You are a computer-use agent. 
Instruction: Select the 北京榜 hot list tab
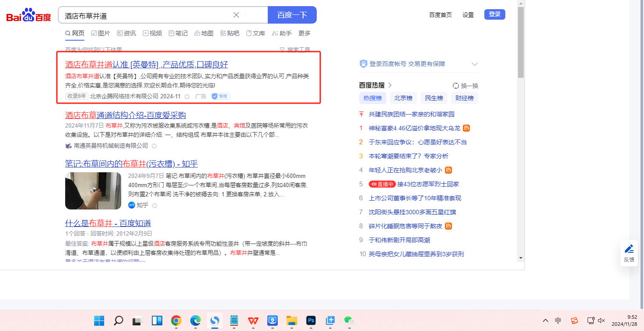click(x=403, y=98)
